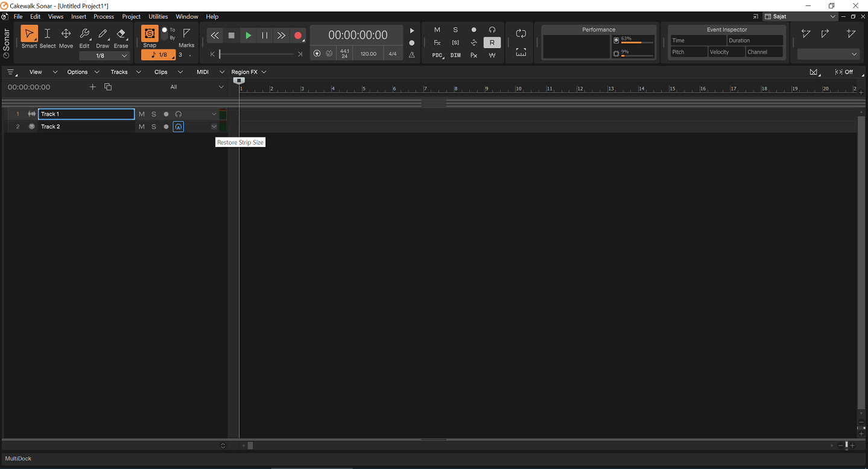Click the Clips menu button

(161, 72)
